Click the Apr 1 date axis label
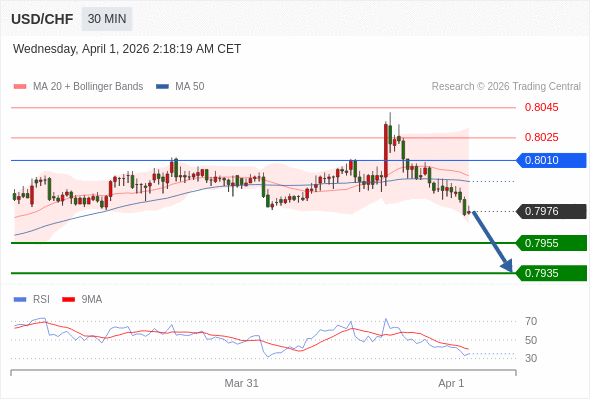 click(451, 383)
